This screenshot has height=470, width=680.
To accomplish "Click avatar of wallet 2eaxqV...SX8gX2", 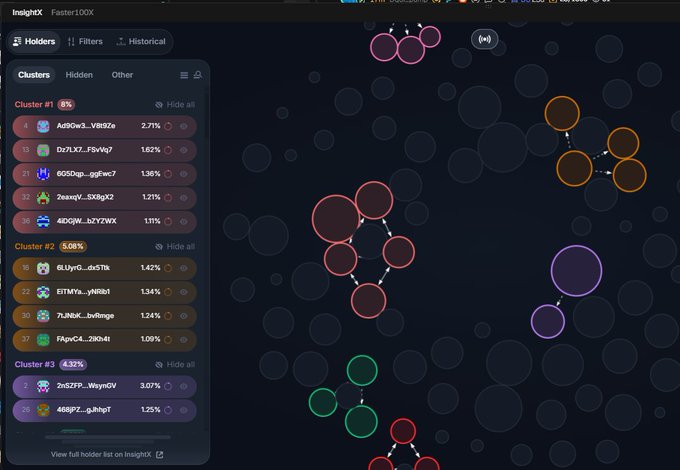I will pos(43,197).
